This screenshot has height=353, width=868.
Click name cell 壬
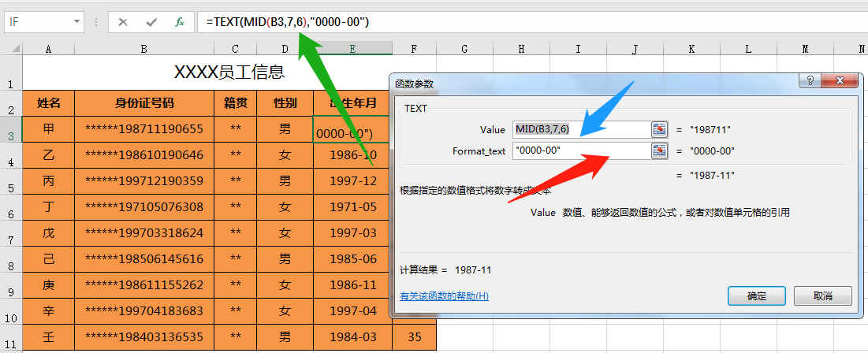click(48, 337)
